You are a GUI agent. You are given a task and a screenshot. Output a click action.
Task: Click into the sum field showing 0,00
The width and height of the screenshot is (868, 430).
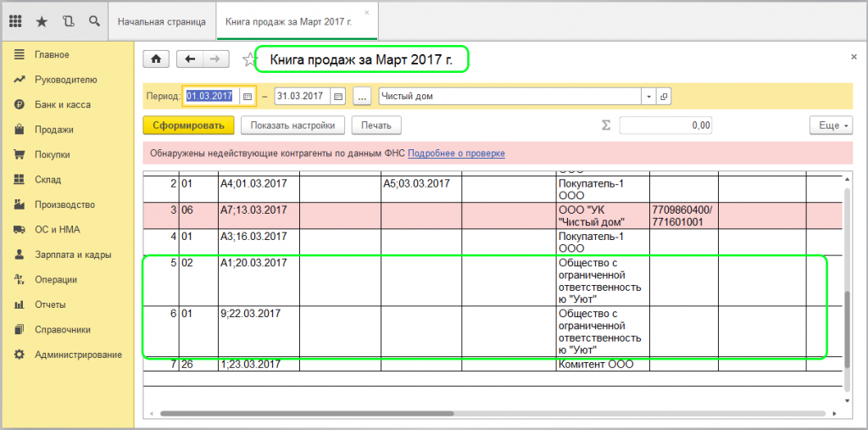(x=665, y=126)
